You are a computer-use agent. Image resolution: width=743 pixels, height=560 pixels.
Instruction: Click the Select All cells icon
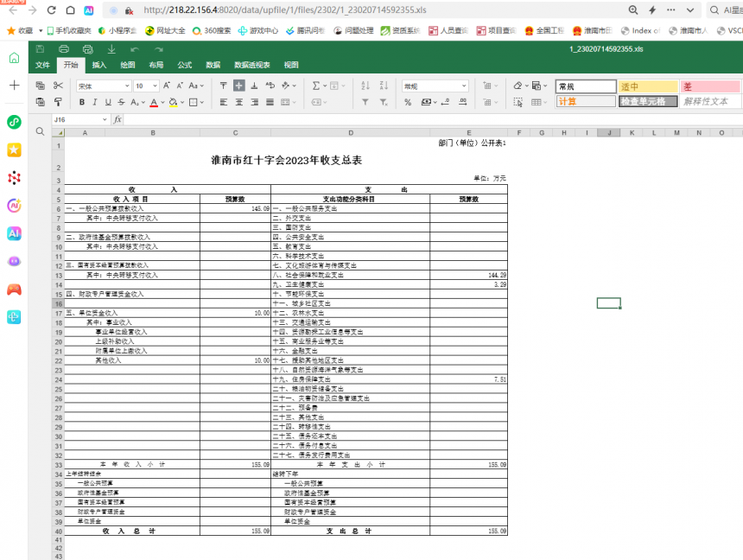coord(59,133)
